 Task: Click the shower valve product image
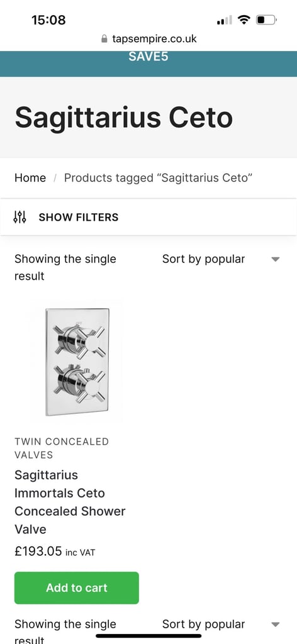(x=77, y=362)
